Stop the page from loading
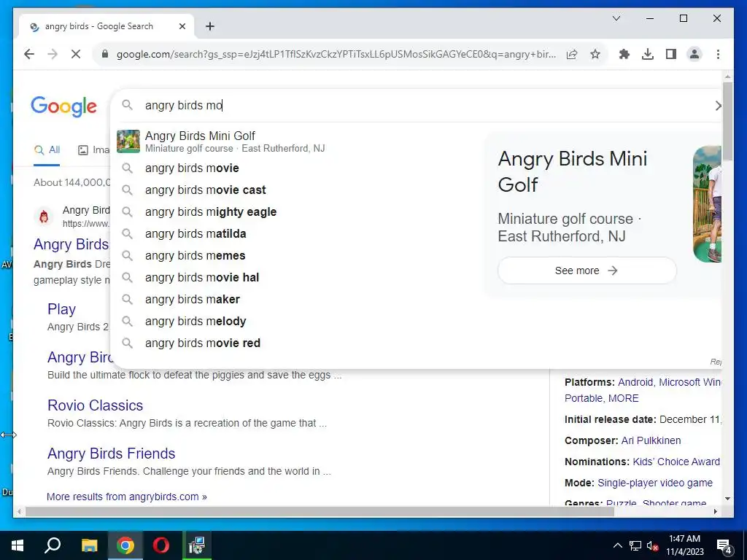 [x=76, y=54]
